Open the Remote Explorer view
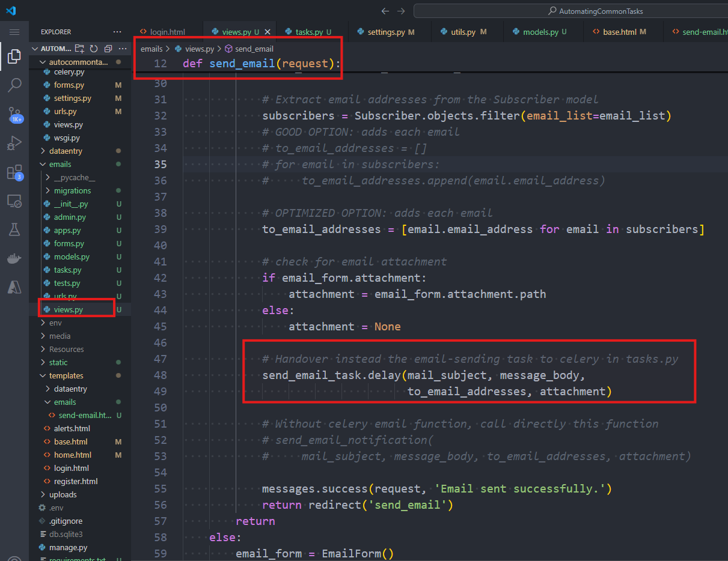 click(14, 201)
